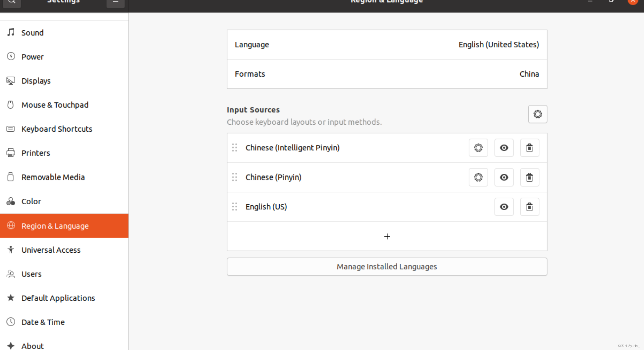Open Input Sources options gear button
This screenshot has height=350, width=644.
[x=537, y=114]
